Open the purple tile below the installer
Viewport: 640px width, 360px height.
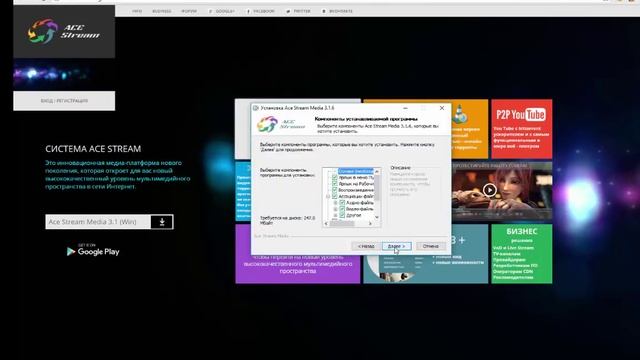[x=298, y=268]
